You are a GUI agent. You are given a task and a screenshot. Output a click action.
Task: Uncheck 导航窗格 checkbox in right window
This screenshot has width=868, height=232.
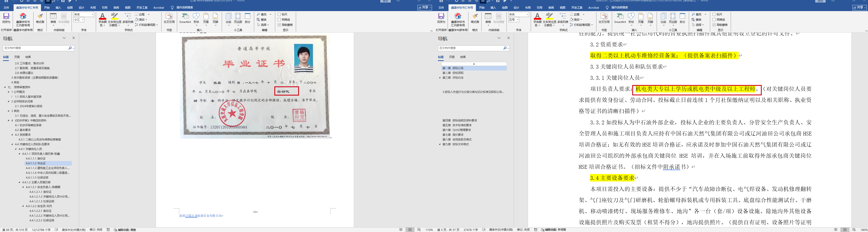[714, 25]
